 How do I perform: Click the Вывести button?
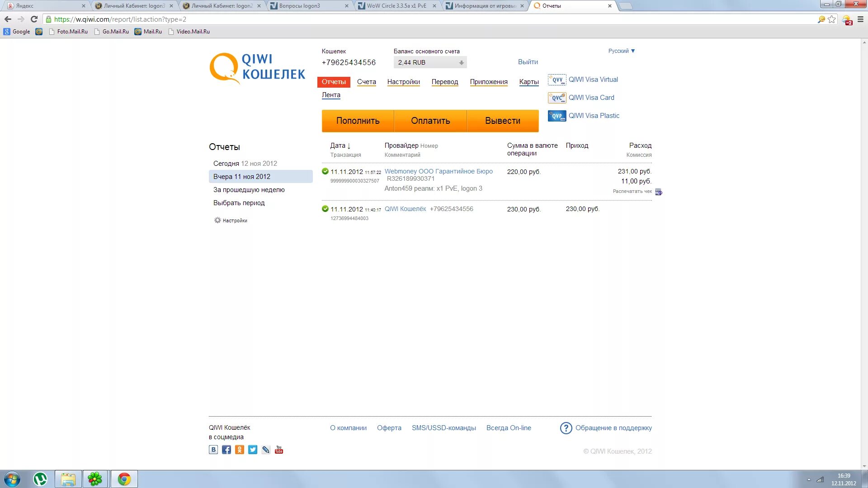pyautogui.click(x=503, y=121)
